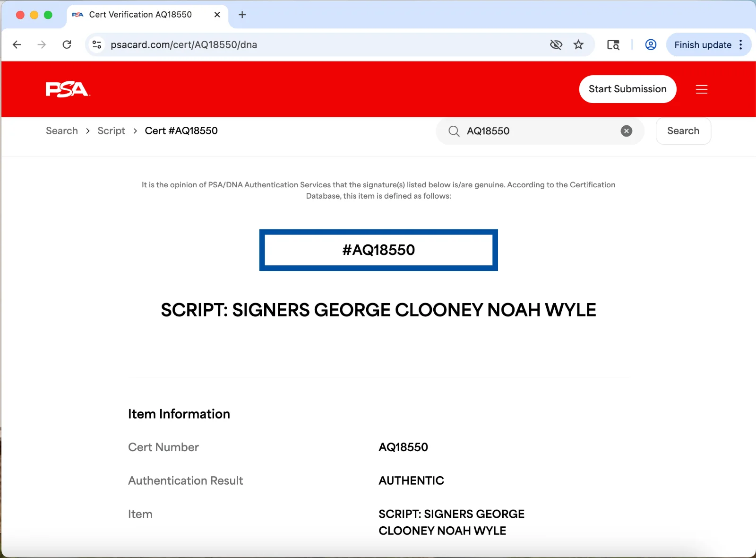The image size is (756, 558).
Task: Click the macOS green fullscreen button
Action: [48, 15]
